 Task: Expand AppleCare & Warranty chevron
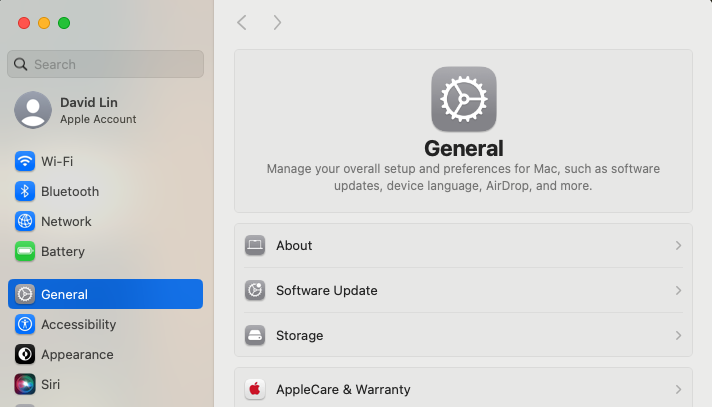pyautogui.click(x=678, y=389)
